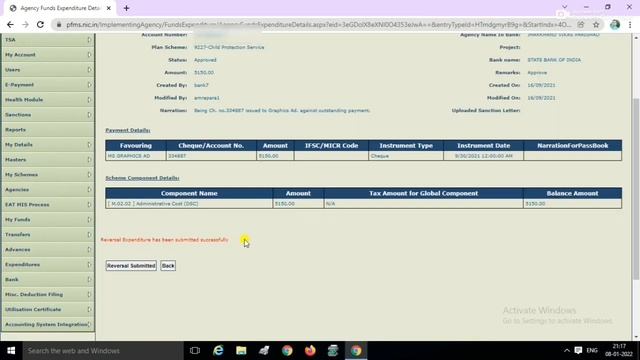The image size is (640, 360).
Task: Click the Scheme Component Details heading
Action: click(142, 178)
